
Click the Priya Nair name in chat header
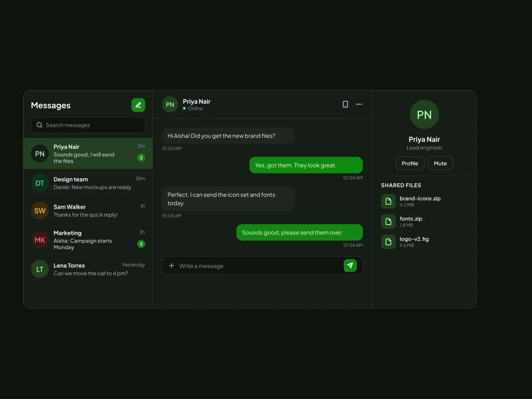(x=196, y=101)
